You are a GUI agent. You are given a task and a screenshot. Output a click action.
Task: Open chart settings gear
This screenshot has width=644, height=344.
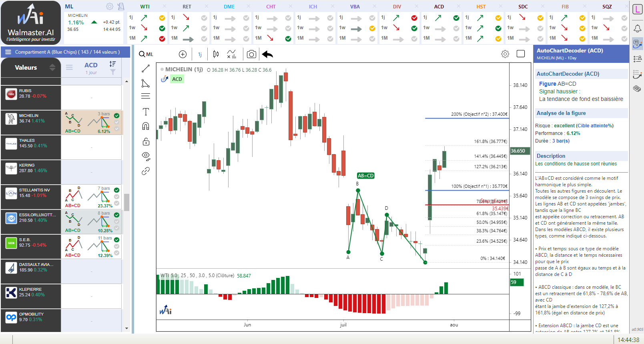505,54
